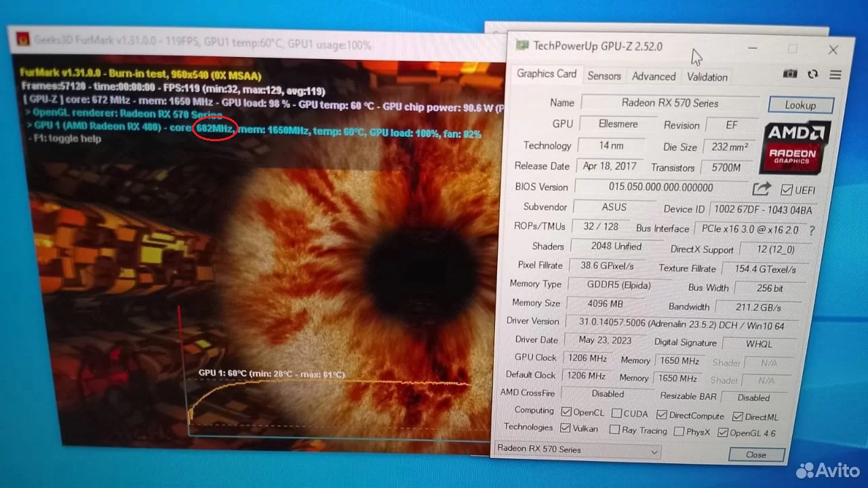Toggle the UEFI checkbox
Viewport: 868px width, 488px height.
(787, 190)
